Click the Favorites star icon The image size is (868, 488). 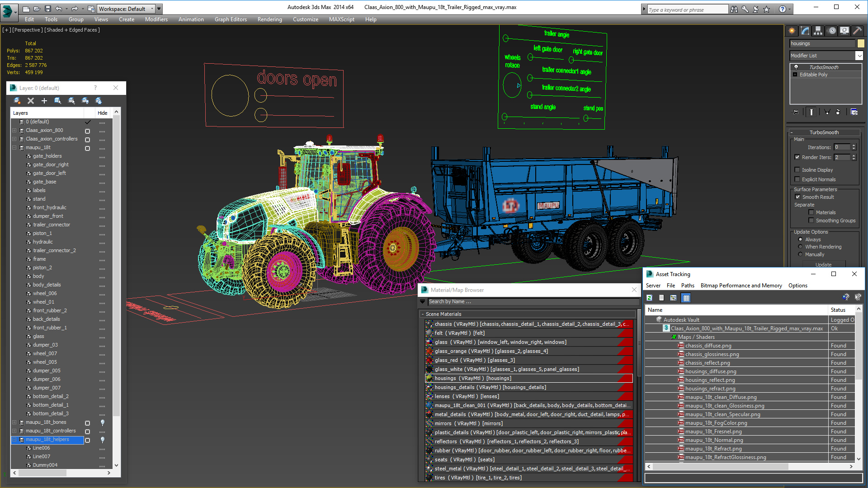pyautogui.click(x=767, y=9)
